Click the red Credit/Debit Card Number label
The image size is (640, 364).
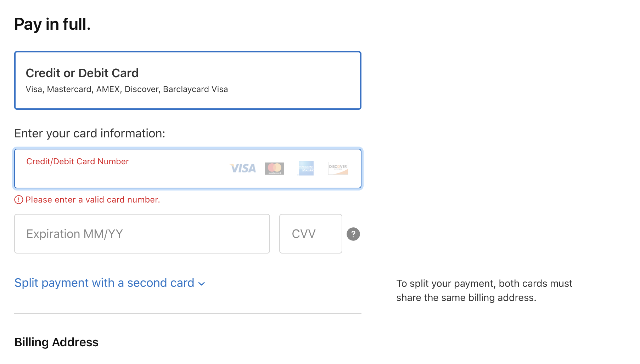pos(77,161)
